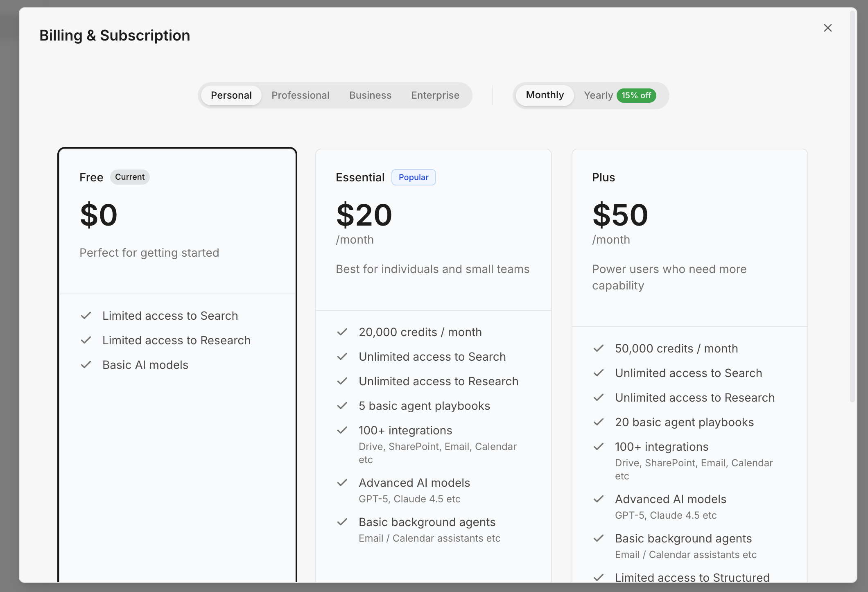Screen dimensions: 868x592
Task: Click checkmark beside 20,000 credits / month
Action: (342, 332)
